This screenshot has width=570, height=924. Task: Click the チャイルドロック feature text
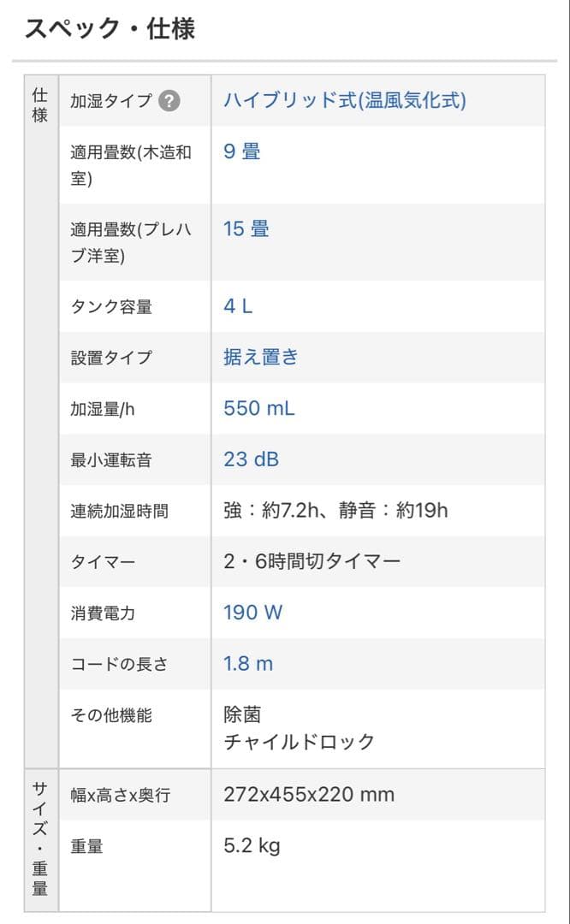[299, 742]
